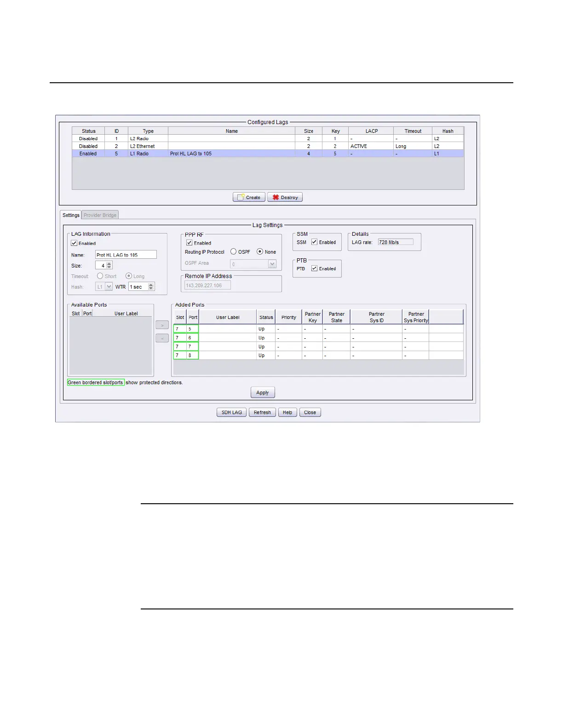The height and width of the screenshot is (728, 563).
Task: Click the Apply button
Action: 263,392
